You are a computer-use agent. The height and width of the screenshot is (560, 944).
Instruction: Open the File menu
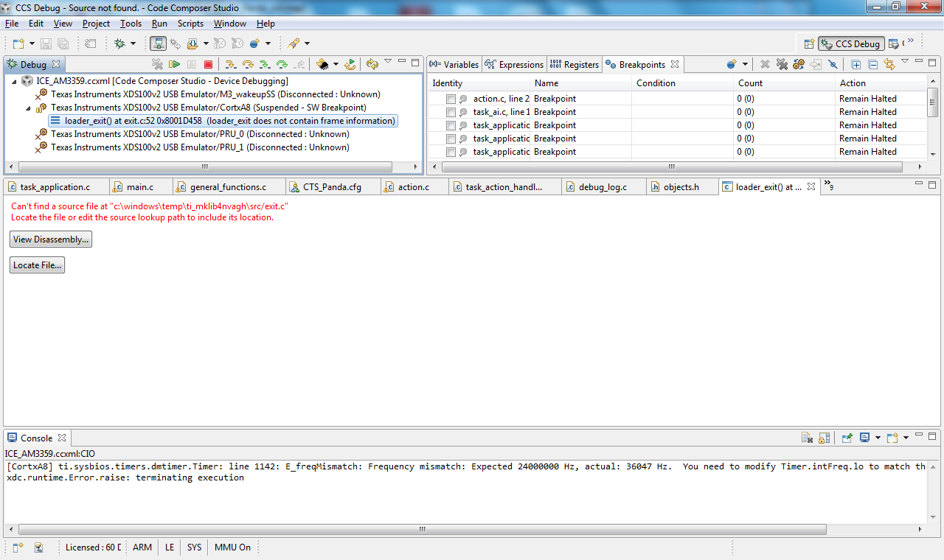click(12, 24)
